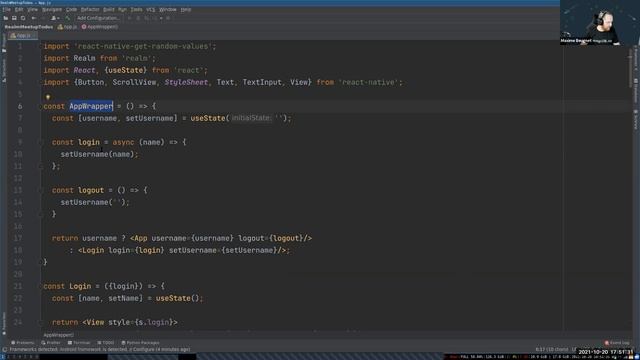Click the date and time clock in system bar
Screen dimensions: 640x360
point(606,352)
